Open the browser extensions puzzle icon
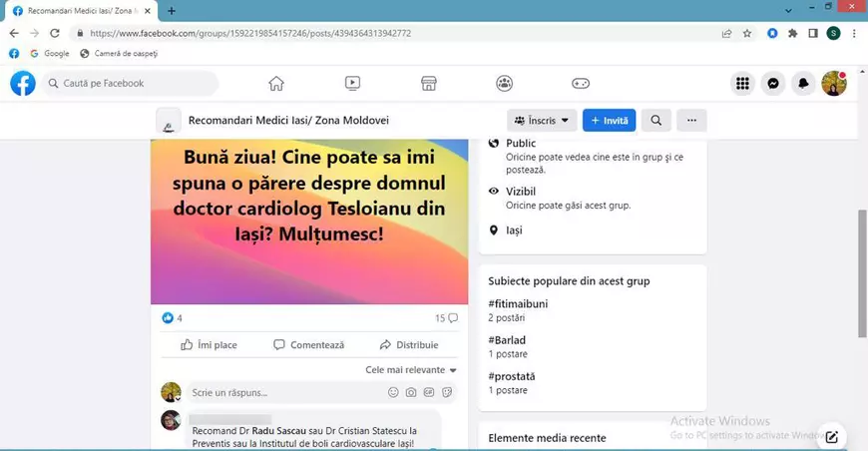868x451 pixels. pyautogui.click(x=793, y=33)
